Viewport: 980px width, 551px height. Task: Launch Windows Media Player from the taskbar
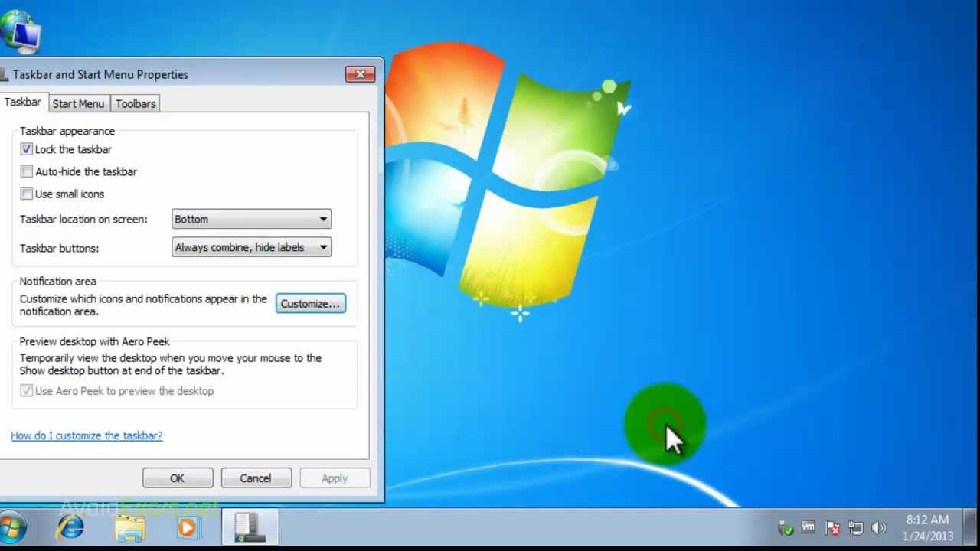(x=188, y=527)
